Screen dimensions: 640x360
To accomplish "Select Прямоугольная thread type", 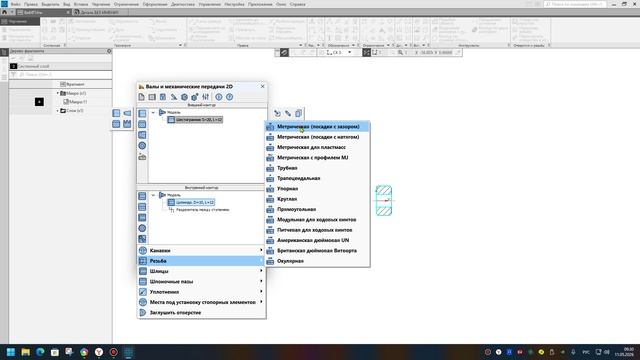I will click(318, 209).
